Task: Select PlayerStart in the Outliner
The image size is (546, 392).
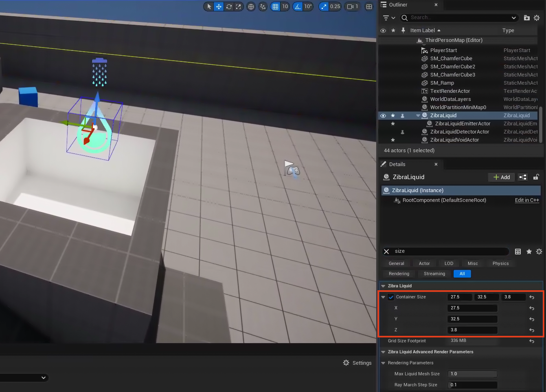Action: (x=443, y=50)
